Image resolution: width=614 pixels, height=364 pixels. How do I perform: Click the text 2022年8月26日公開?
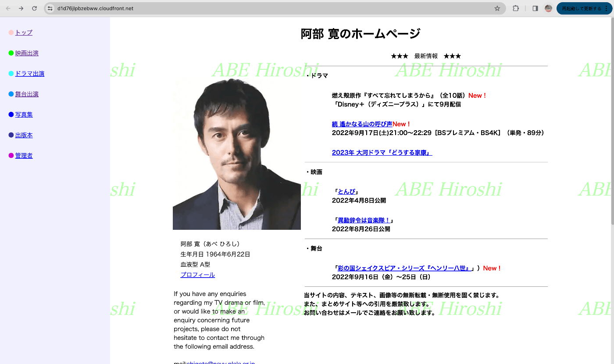pyautogui.click(x=361, y=229)
